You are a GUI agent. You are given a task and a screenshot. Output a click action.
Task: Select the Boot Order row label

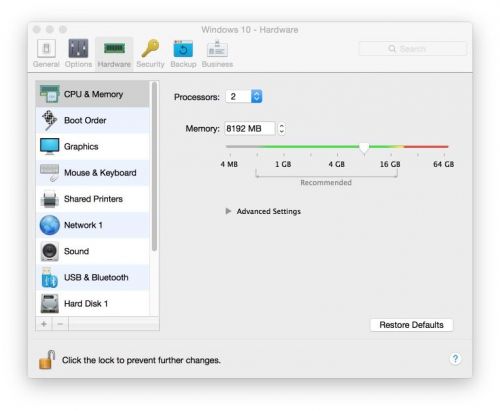tap(85, 120)
